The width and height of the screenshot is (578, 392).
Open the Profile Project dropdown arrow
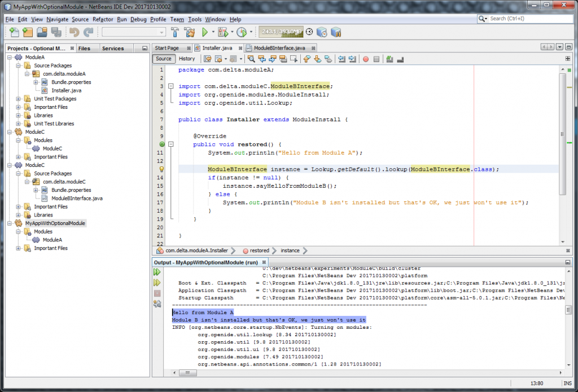tap(251, 32)
